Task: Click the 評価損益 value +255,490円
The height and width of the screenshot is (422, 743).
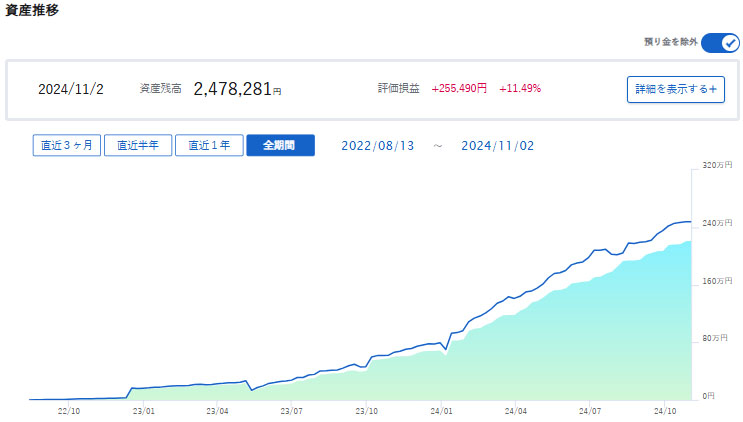Action: pos(459,89)
